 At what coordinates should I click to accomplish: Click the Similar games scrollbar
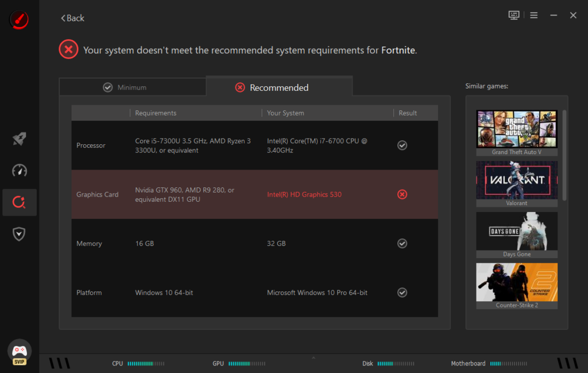(564, 155)
